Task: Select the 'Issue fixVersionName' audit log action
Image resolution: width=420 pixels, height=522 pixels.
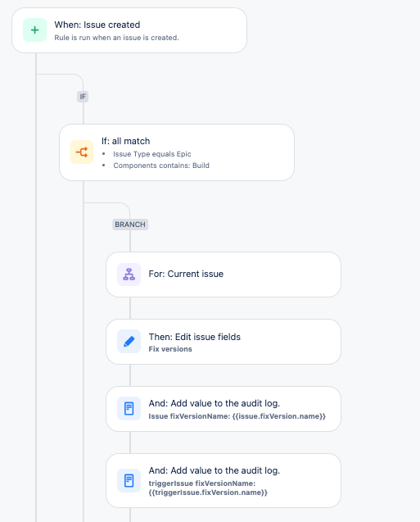Action: (224, 409)
